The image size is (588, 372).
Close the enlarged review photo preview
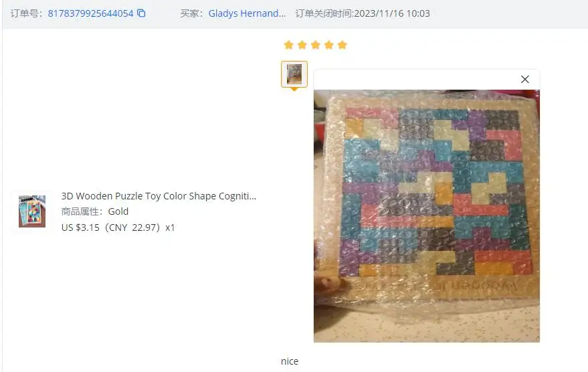pos(525,79)
